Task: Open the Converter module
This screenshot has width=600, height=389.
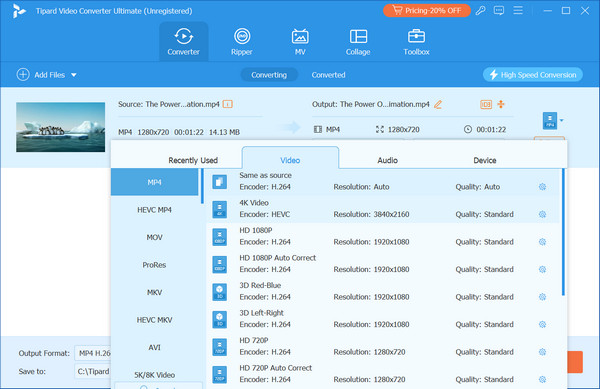Action: pos(184,42)
